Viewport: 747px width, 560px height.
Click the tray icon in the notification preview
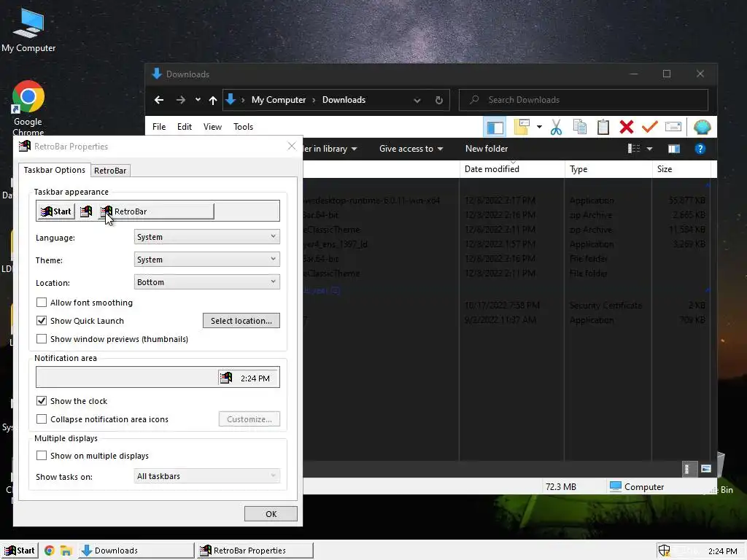(x=226, y=378)
